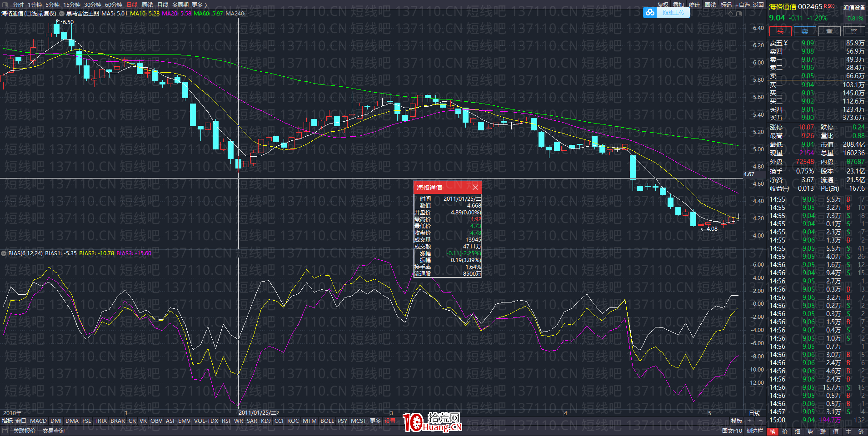The height and width of the screenshot is (436, 868).
Task: Toggle 复权 price adjustment
Action: click(663, 5)
